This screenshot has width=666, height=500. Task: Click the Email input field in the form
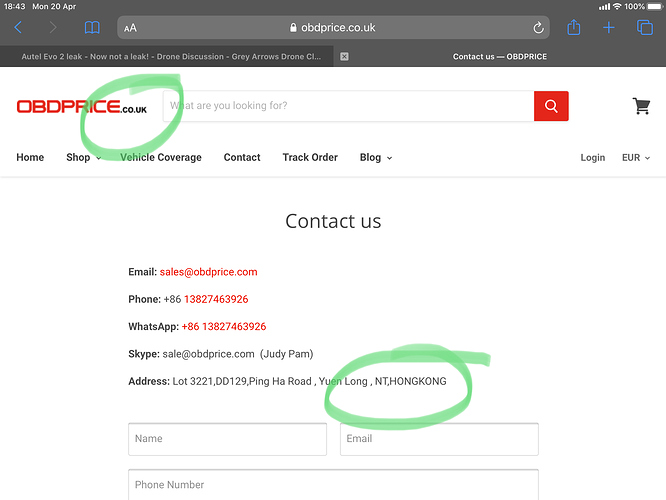tap(439, 439)
